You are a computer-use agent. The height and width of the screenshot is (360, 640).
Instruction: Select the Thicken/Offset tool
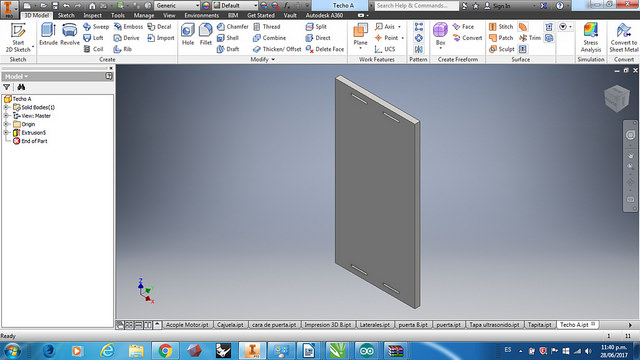click(x=277, y=49)
